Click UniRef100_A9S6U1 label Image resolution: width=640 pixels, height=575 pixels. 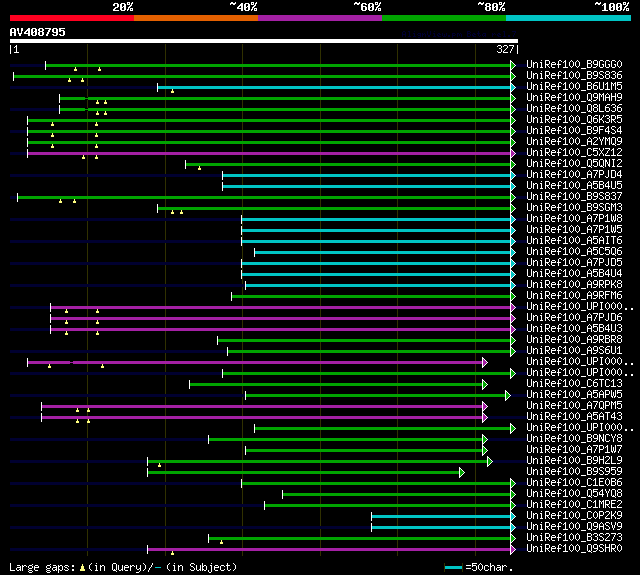pyautogui.click(x=574, y=351)
